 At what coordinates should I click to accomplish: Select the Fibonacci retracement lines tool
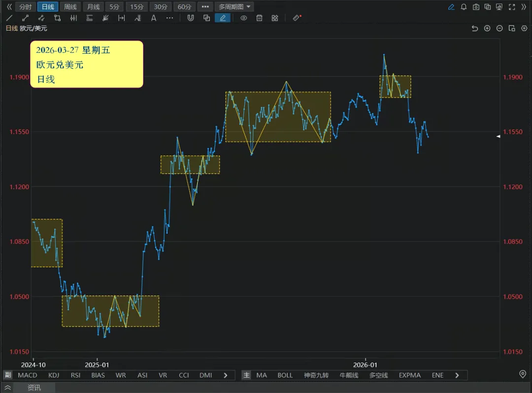(x=90, y=18)
